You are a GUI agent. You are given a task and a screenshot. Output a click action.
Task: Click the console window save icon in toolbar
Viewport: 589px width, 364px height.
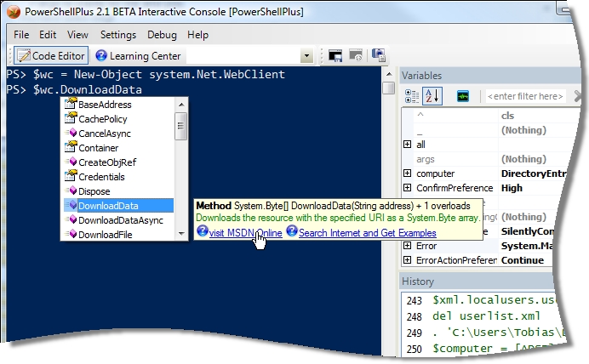[x=335, y=55]
